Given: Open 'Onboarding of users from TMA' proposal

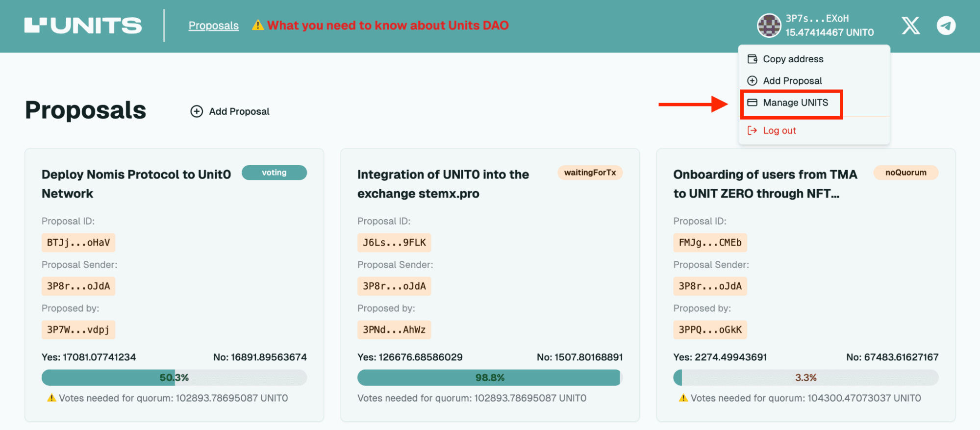Looking at the screenshot, I should click(765, 184).
